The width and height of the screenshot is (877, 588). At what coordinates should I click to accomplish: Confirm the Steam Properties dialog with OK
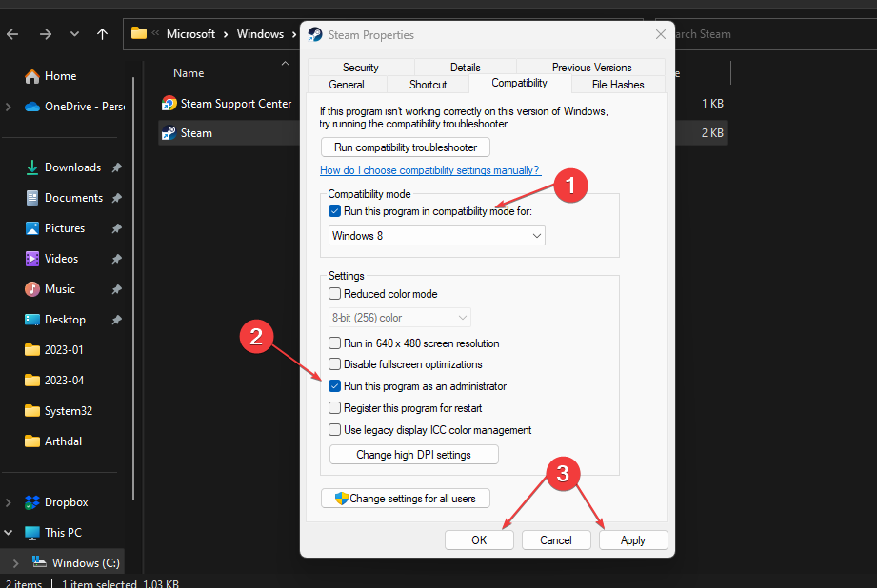click(479, 539)
